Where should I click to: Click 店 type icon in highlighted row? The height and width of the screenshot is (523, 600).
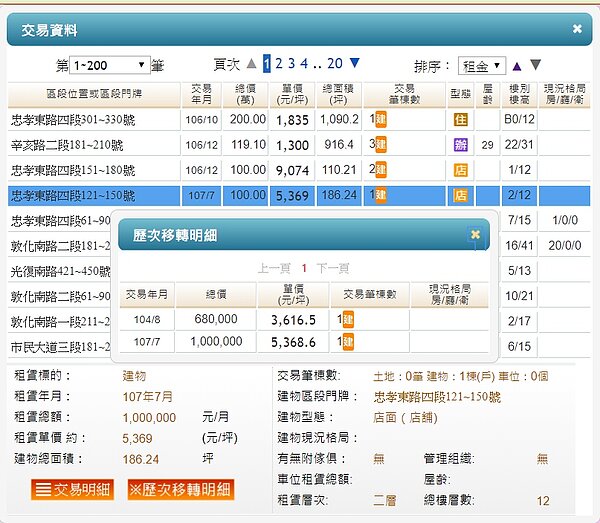pyautogui.click(x=461, y=196)
